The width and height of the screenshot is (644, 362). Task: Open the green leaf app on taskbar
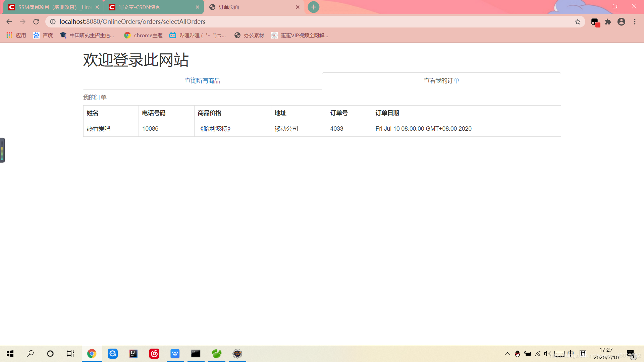pyautogui.click(x=217, y=354)
